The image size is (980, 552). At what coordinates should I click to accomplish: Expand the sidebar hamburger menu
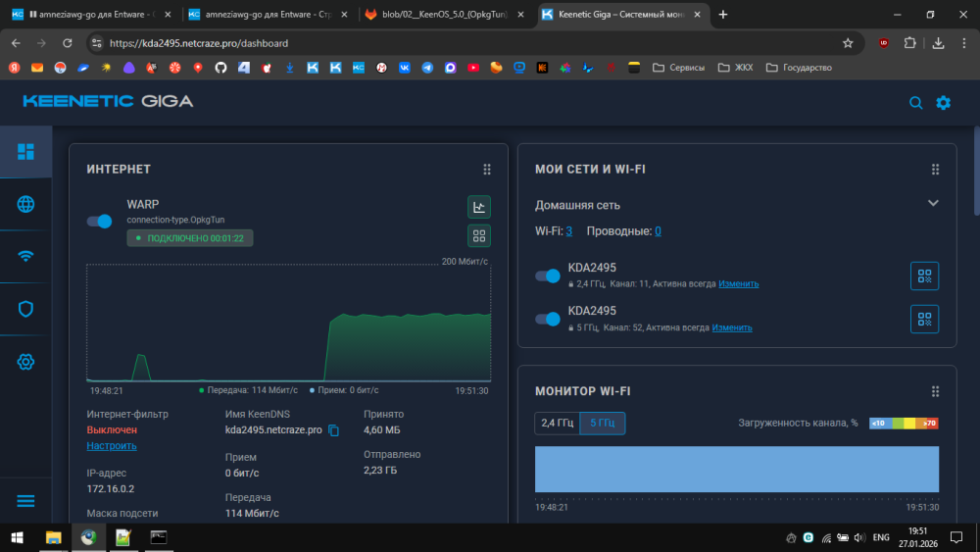[25, 500]
